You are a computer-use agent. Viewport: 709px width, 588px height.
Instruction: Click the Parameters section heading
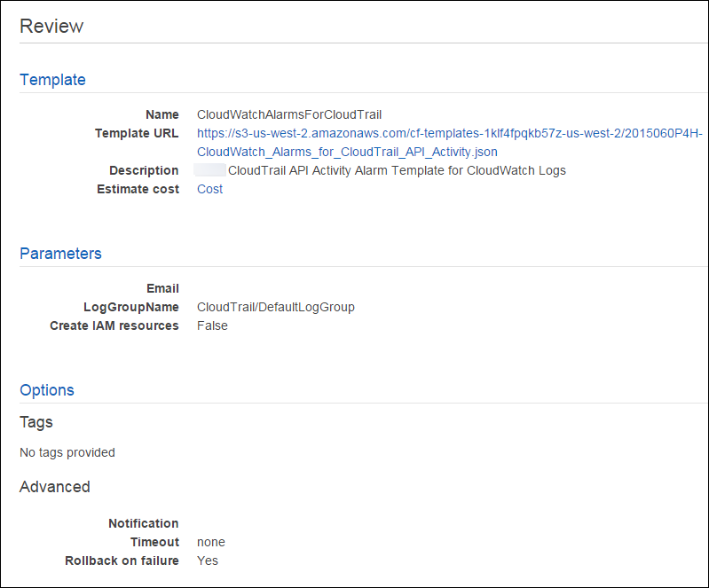(60, 254)
